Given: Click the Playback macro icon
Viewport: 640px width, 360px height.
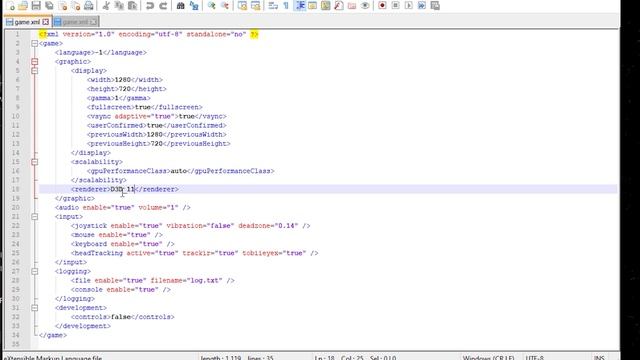Looking at the screenshot, I should [409, 6].
